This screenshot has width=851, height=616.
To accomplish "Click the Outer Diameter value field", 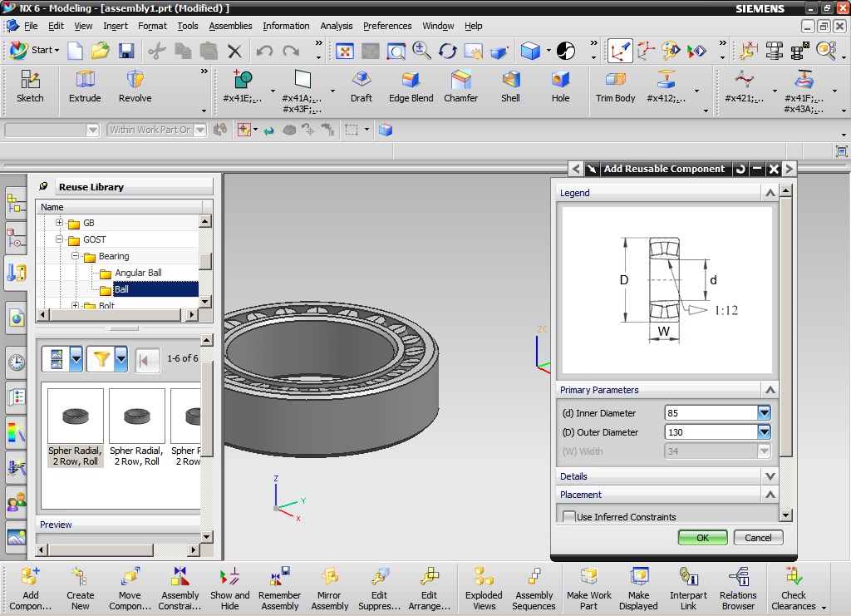I will click(711, 432).
